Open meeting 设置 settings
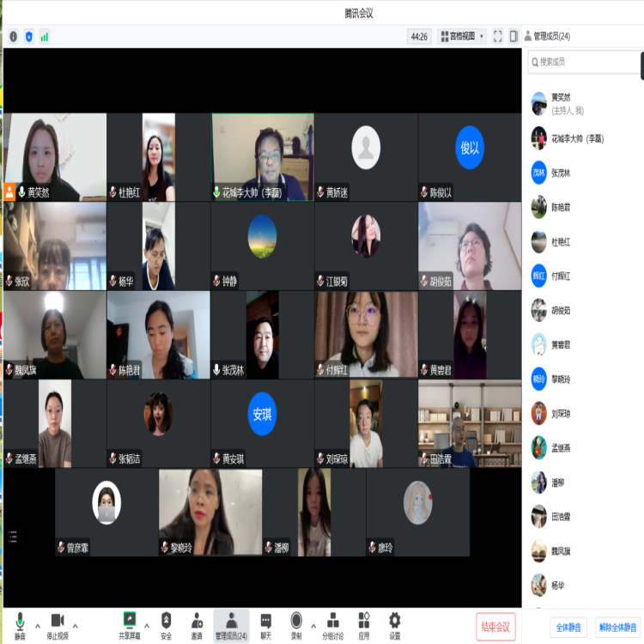 coord(394,624)
